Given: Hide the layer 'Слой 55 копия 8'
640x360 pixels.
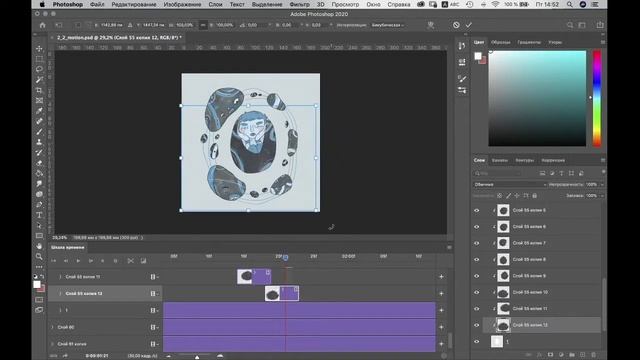Looking at the screenshot, I should (x=476, y=260).
